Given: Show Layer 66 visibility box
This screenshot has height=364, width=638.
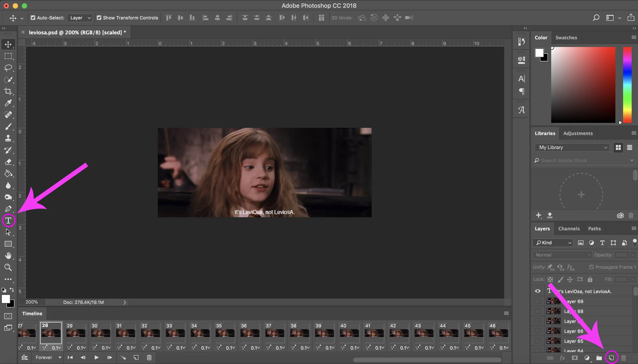Looking at the screenshot, I should point(537,331).
